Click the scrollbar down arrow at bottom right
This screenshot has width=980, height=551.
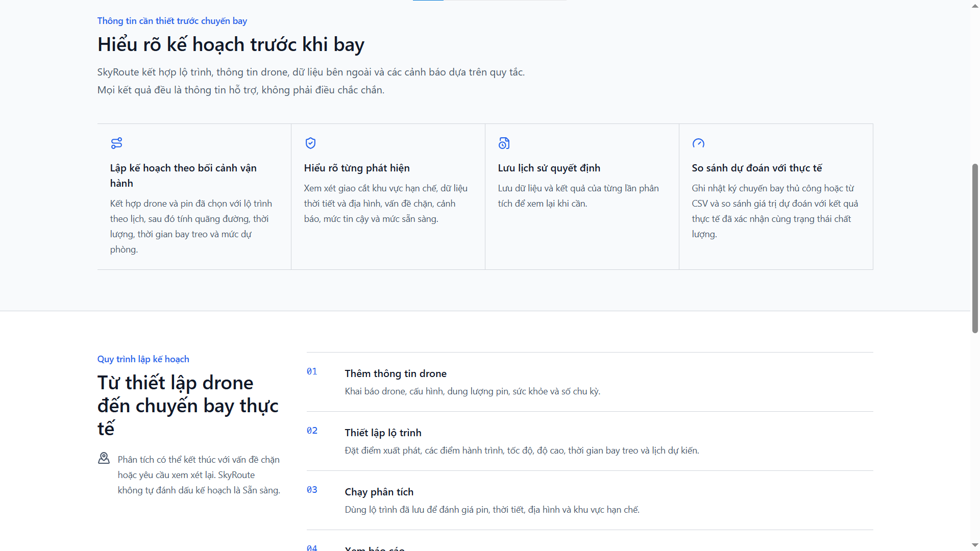pos(975,546)
